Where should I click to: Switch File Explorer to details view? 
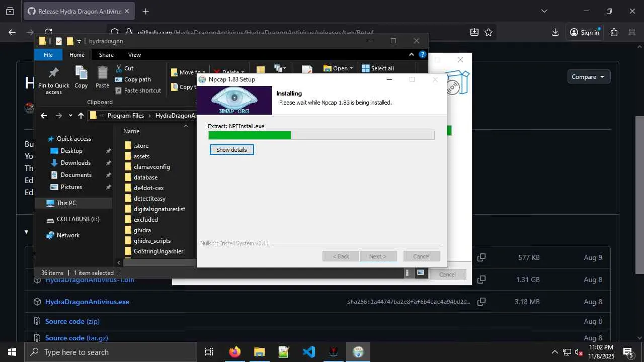pos(408,273)
